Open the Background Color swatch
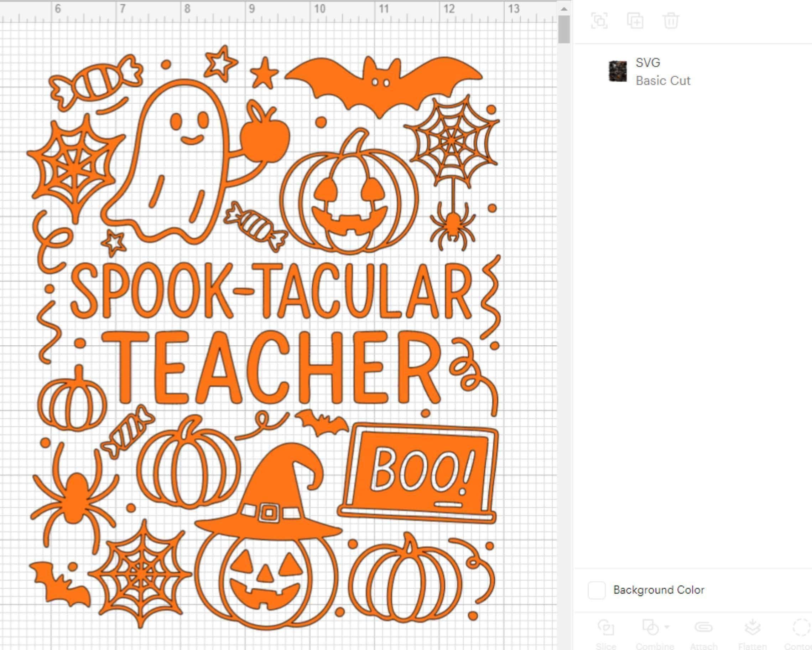 [597, 590]
